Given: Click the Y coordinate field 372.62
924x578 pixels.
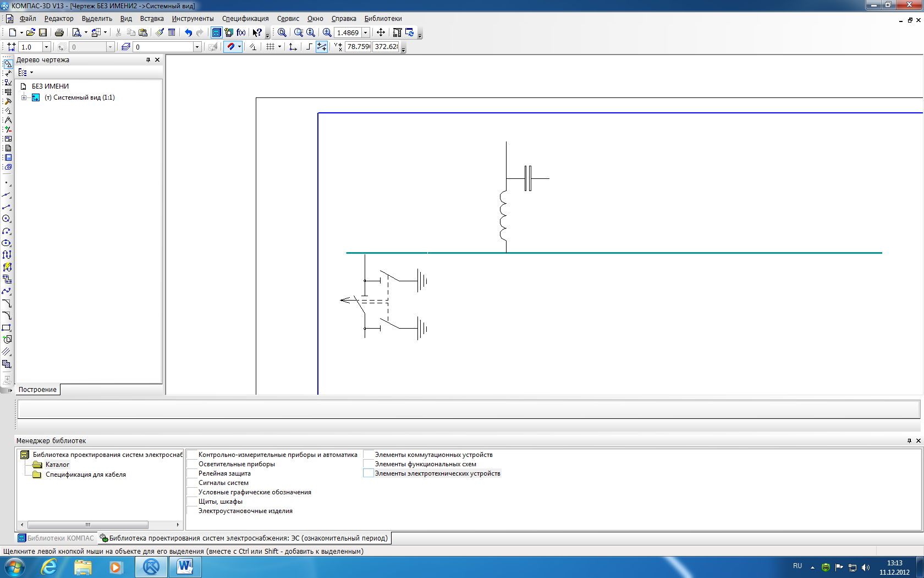Looking at the screenshot, I should 386,47.
